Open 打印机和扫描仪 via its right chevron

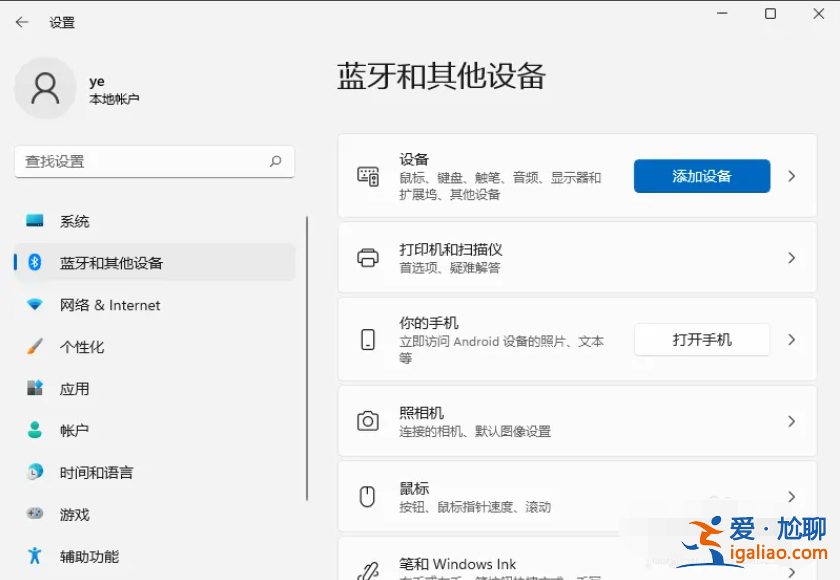(x=793, y=258)
